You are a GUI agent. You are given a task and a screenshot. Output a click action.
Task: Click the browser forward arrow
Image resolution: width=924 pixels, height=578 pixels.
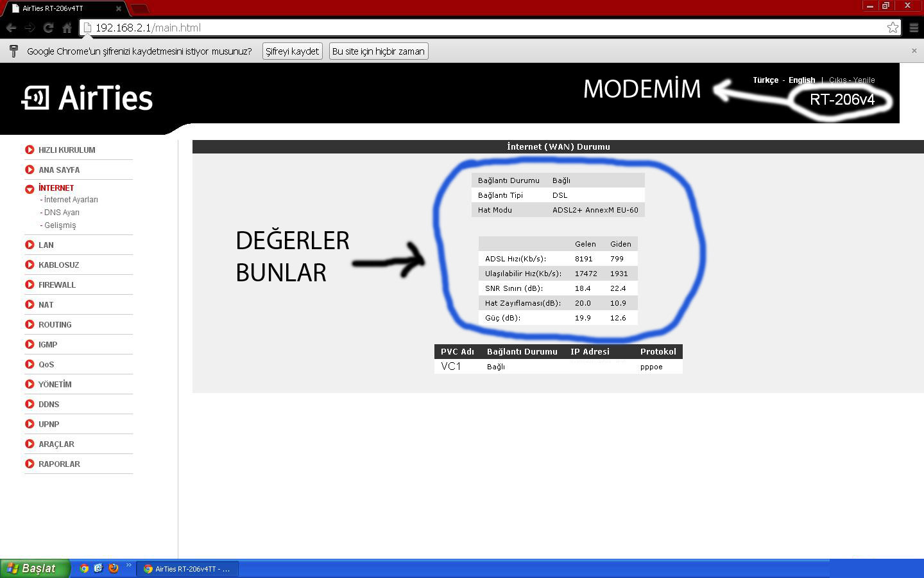coord(30,28)
